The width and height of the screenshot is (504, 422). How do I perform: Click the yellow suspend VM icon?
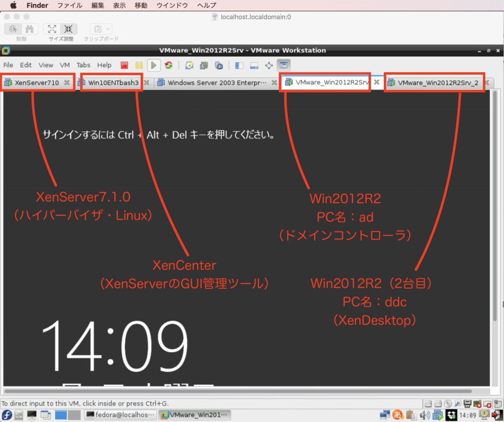139,65
